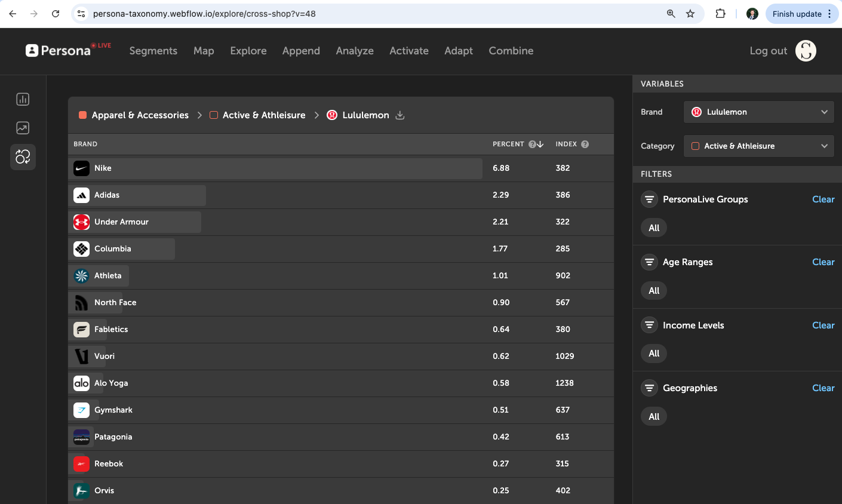This screenshot has width=842, height=504.
Task: Click the Adidas brand logo
Action: 82,195
